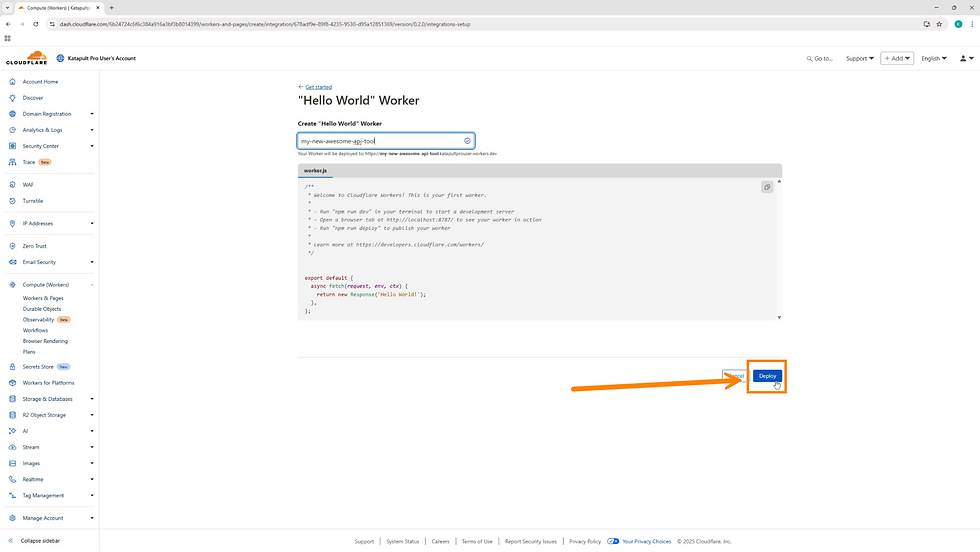Open the Go to... search
The image size is (980, 552).
pyautogui.click(x=819, y=58)
